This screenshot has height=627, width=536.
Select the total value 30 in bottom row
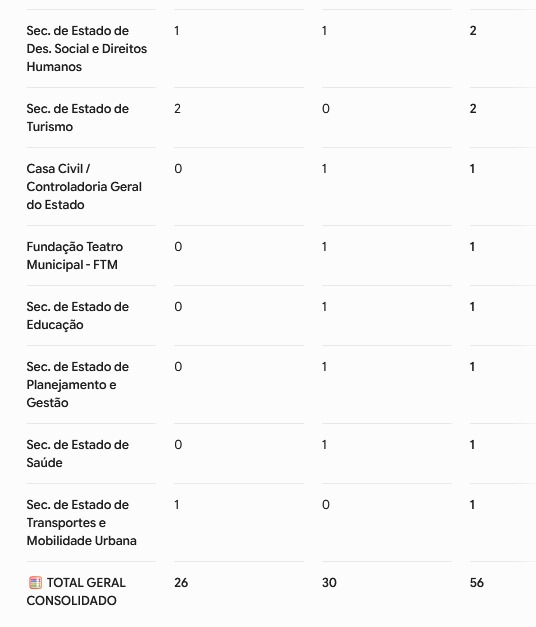click(329, 583)
